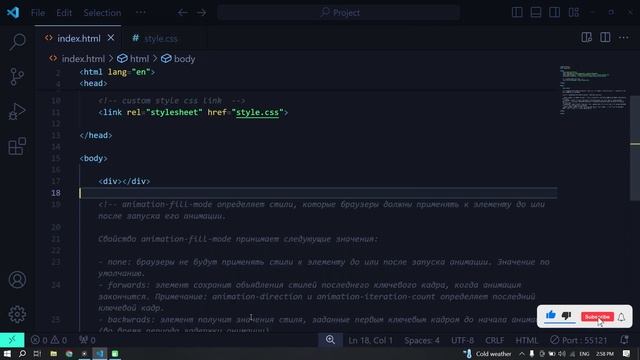Click the minimap code overview
The image size is (640, 360).
593,90
